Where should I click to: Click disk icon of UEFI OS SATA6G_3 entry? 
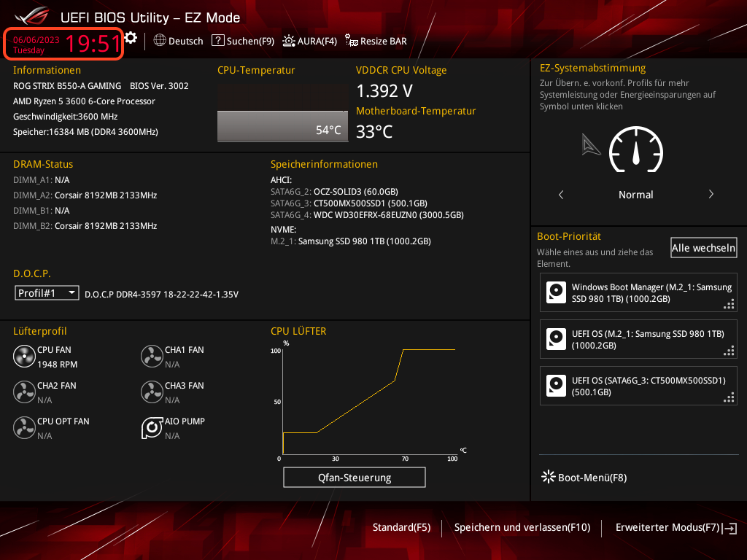point(556,386)
